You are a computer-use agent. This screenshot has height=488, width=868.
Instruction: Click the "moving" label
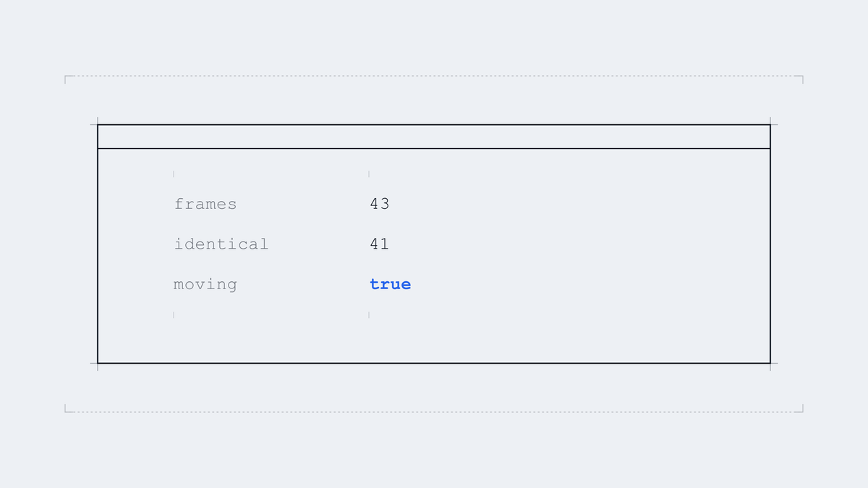[x=205, y=284]
